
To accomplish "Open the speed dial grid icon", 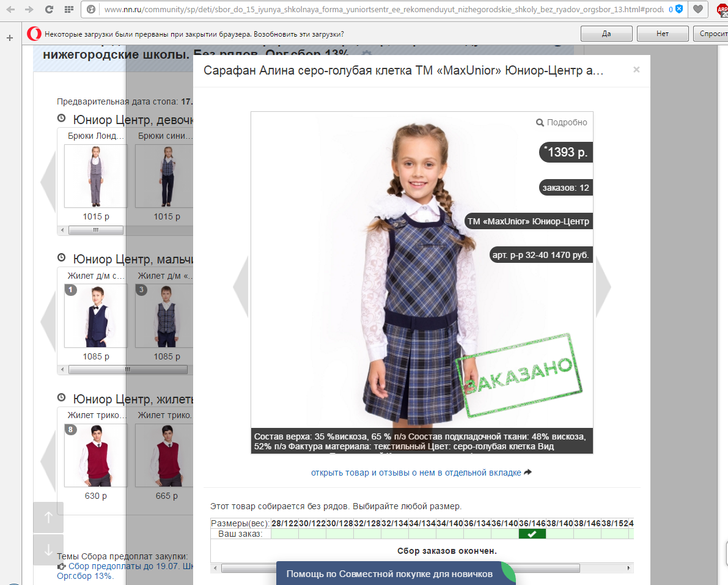I will 68,9.
